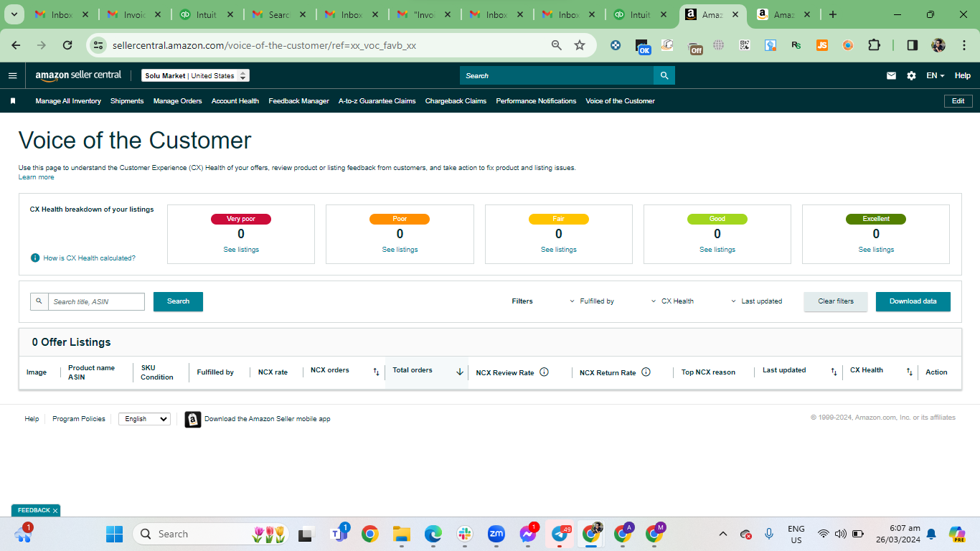This screenshot has height=551, width=980.
Task: Open Chrome zoom magnifier in address bar
Action: click(x=557, y=45)
